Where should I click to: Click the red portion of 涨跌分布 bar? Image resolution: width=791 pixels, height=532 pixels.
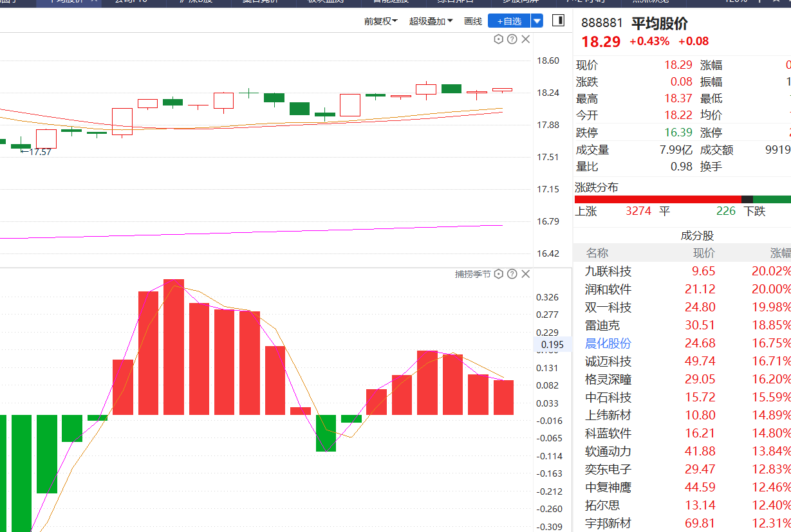658,199
